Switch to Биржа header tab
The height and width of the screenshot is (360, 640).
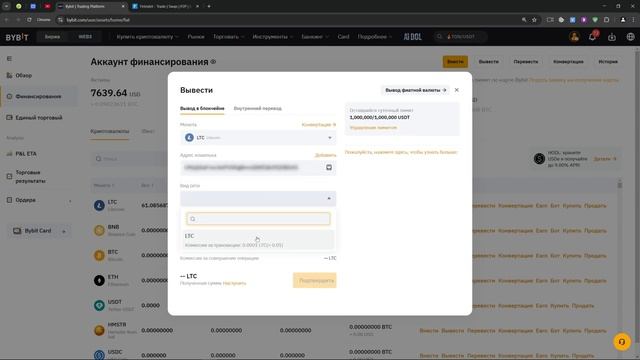[52, 37]
